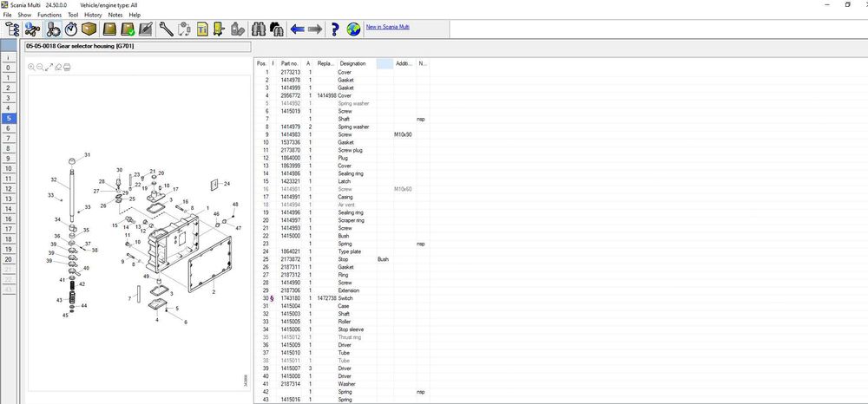Print the illustration with the printer icon
Screen dimensions: 868x404
coord(67,67)
